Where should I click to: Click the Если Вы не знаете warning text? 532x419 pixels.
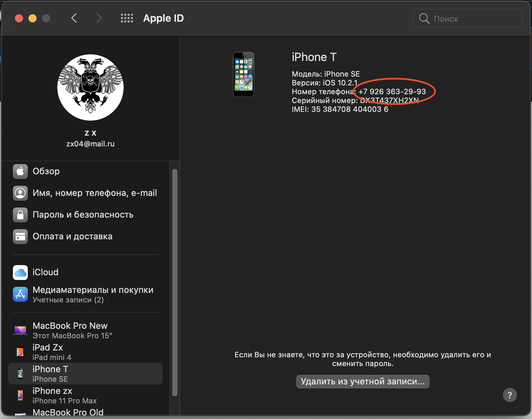363,359
